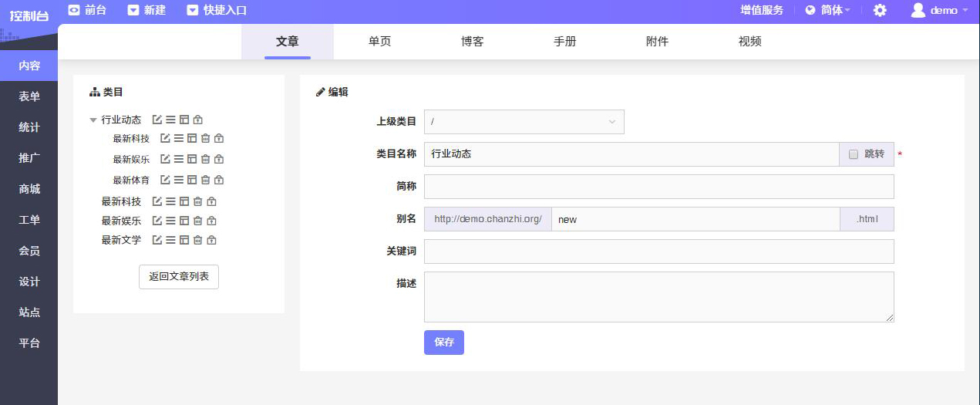Click the lock icon beside 最新文学
This screenshot has height=405, width=980.
pos(211,240)
